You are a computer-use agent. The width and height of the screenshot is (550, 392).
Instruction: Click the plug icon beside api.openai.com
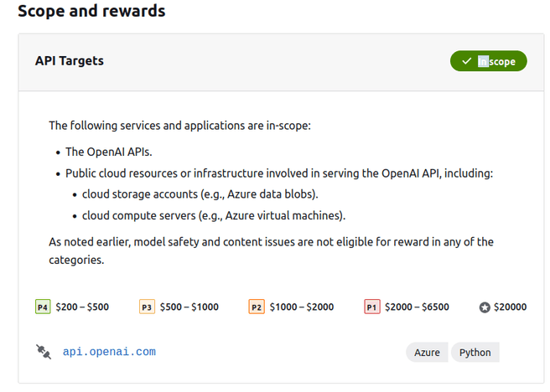tap(44, 352)
